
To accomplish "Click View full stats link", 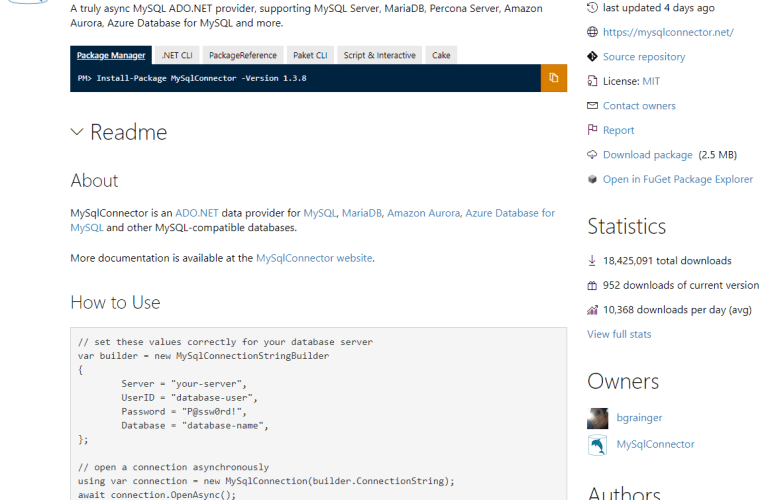I will [x=619, y=334].
